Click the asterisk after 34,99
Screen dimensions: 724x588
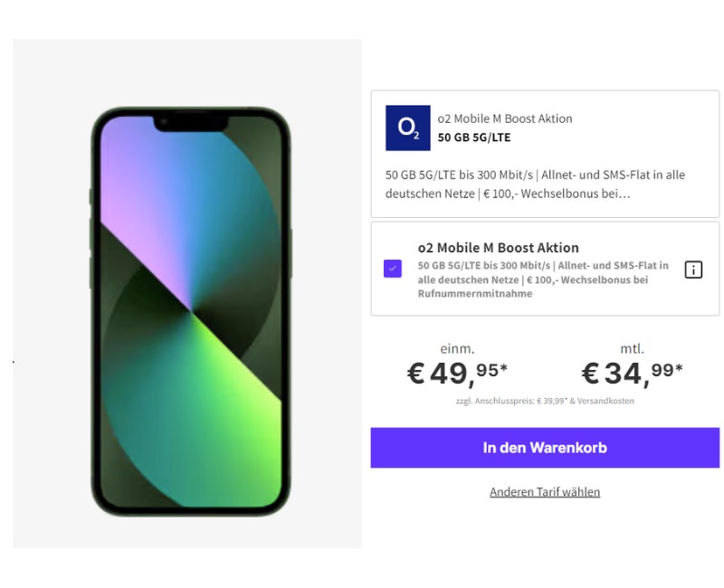[679, 368]
